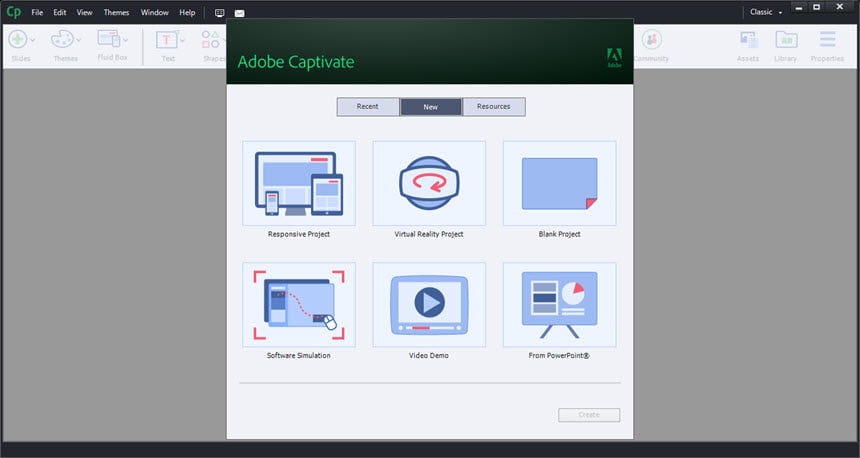Click the mail icon in menu bar
860x458 pixels.
click(x=240, y=13)
